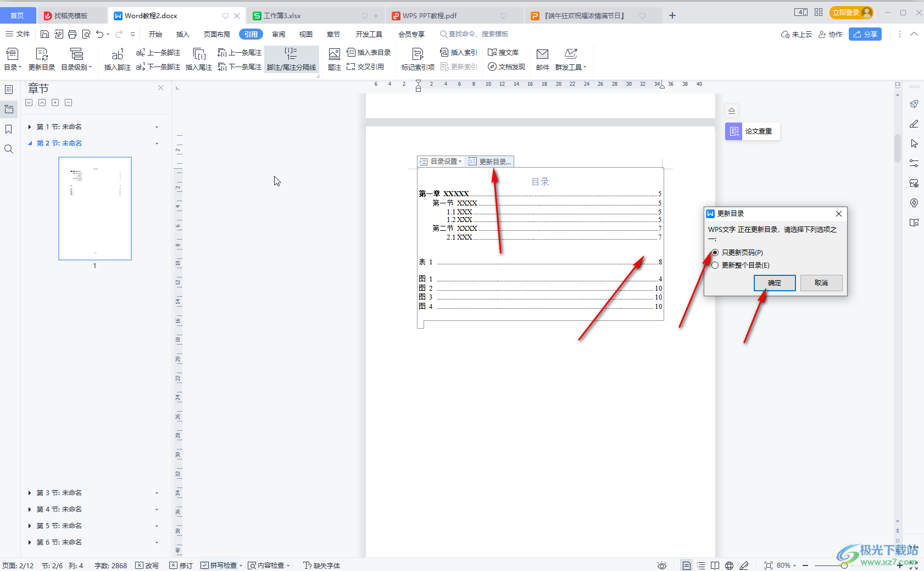924x571 pixels.
Task: Open new tab with plus button
Action: 672,15
